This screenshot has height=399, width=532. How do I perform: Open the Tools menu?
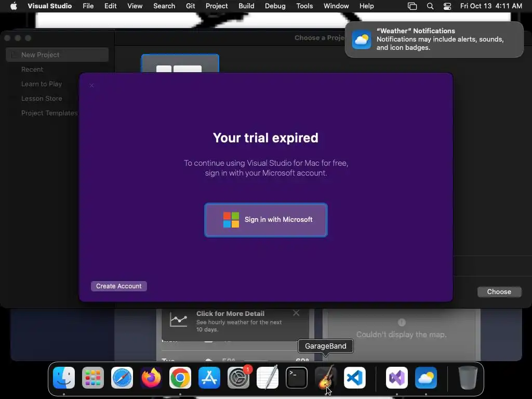point(304,6)
